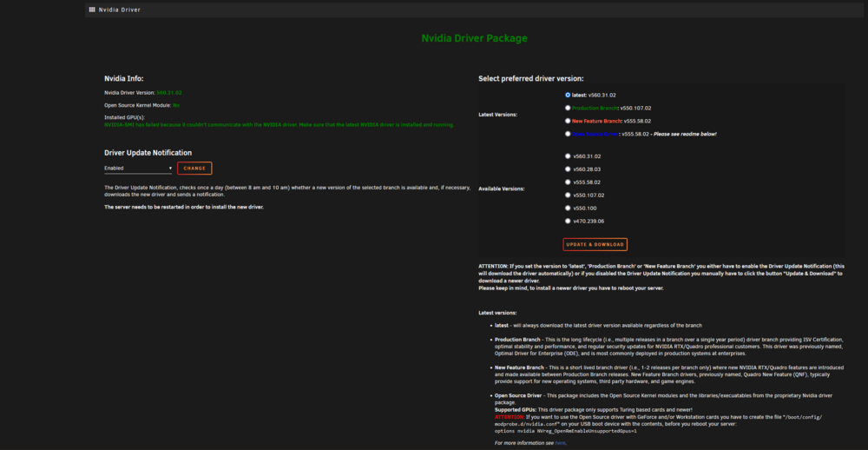The image size is (868, 450).
Task: Choose available version v470.239.06 radio
Action: (x=568, y=221)
